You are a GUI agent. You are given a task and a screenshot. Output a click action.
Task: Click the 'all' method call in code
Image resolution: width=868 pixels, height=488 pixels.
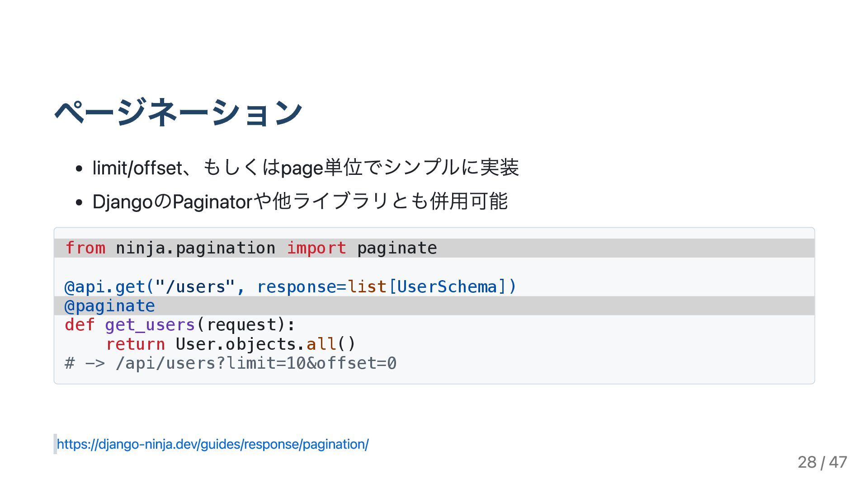click(321, 344)
